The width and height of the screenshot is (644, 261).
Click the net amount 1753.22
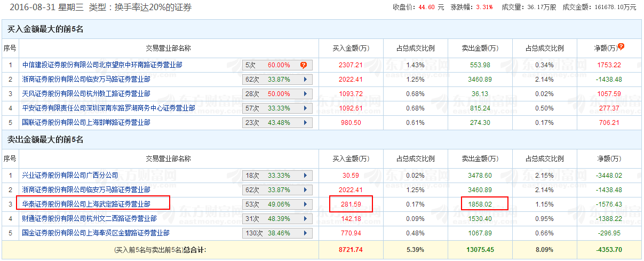coord(609,65)
